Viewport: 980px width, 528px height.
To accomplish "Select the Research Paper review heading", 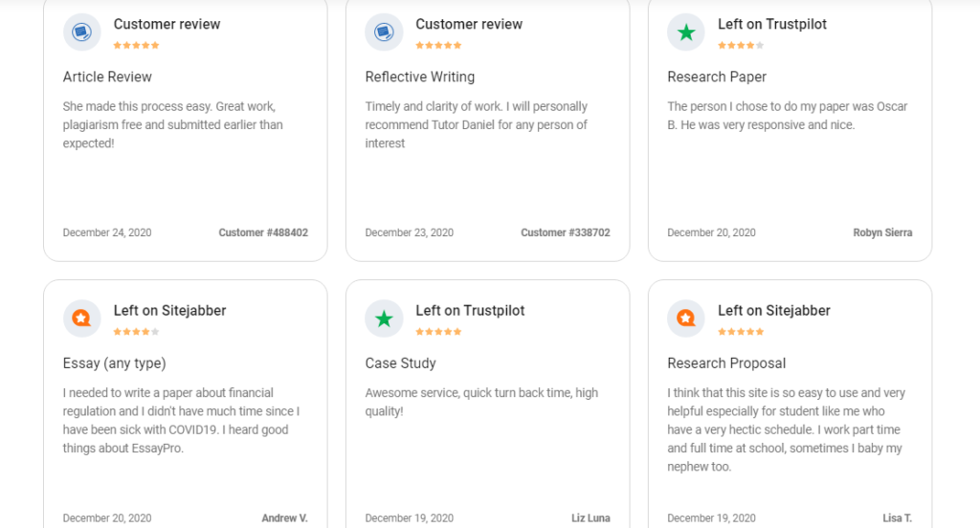I will point(717,77).
